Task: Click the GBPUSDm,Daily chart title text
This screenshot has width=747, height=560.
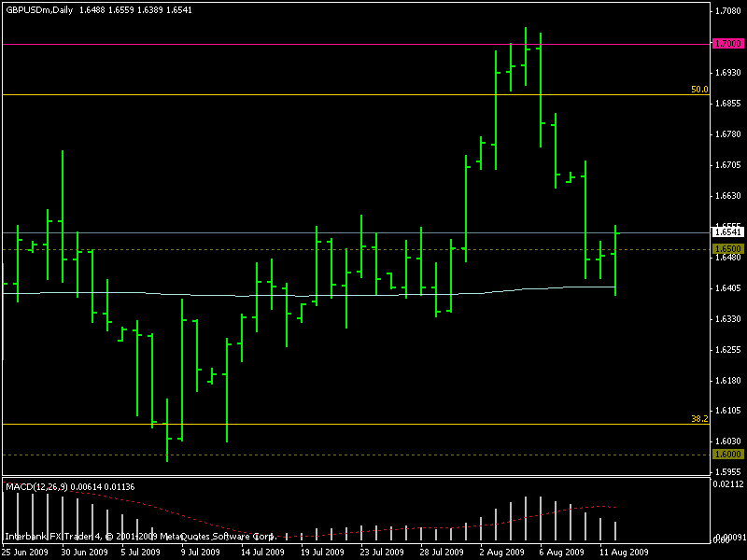Action: click(x=39, y=10)
